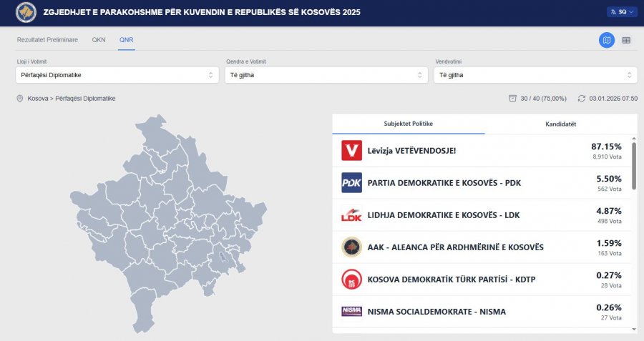Click the Vetëvendosje party logo
644x341 pixels.
351,151
